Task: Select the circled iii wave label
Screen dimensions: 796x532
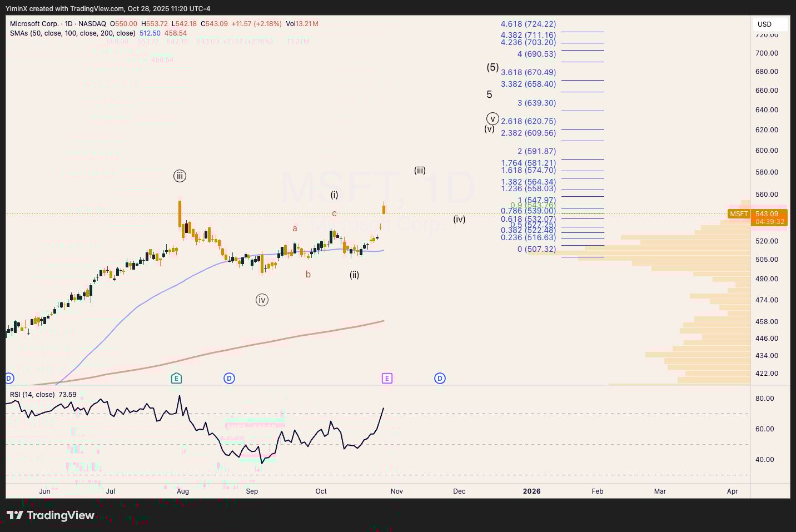Action: click(179, 176)
